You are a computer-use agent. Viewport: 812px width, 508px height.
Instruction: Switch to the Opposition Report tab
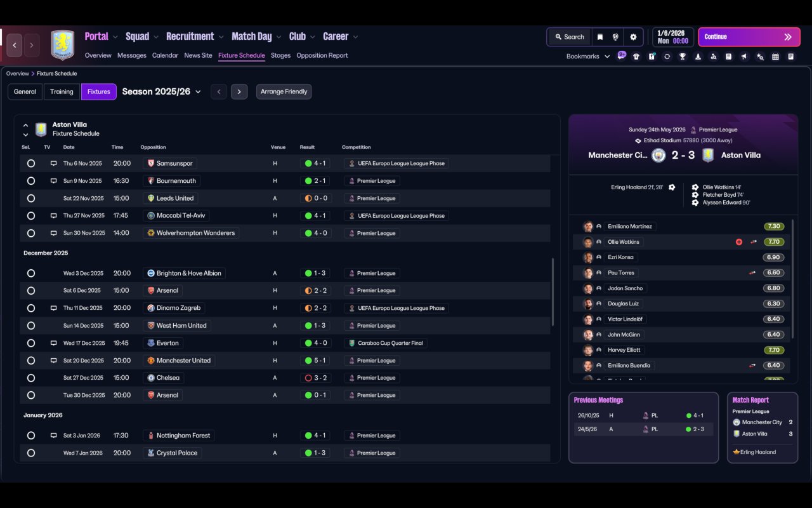pos(322,55)
